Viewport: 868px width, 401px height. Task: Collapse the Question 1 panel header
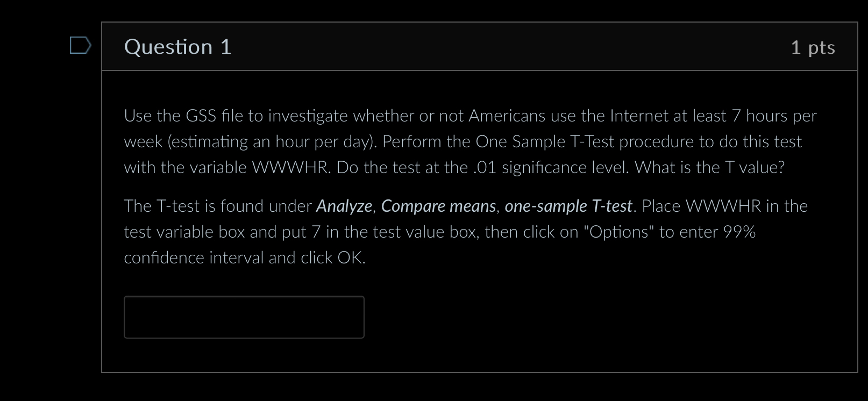[479, 47]
